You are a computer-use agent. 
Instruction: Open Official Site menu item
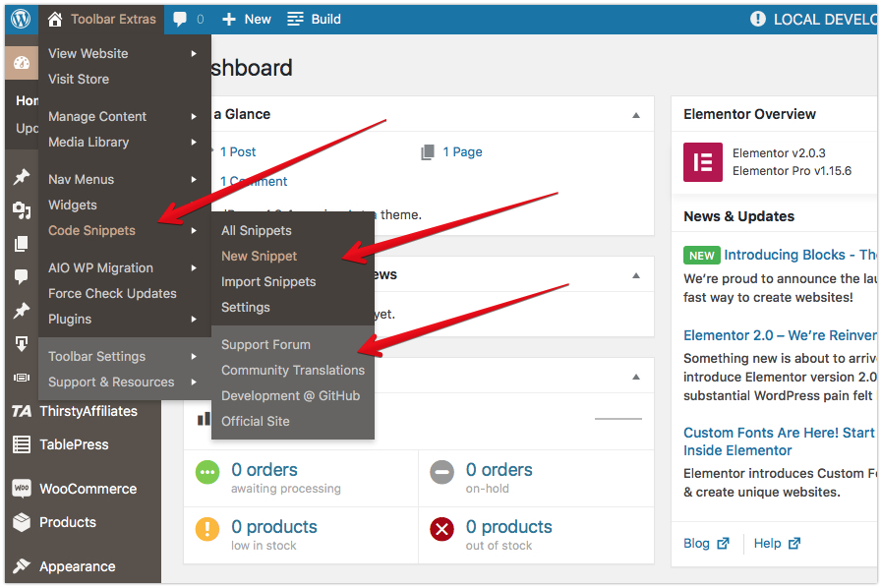click(x=256, y=422)
